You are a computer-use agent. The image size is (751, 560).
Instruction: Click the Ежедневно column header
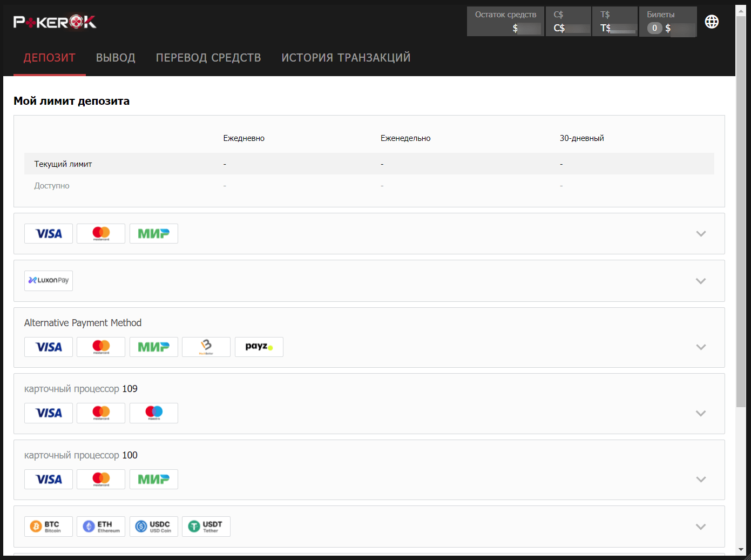click(x=244, y=138)
